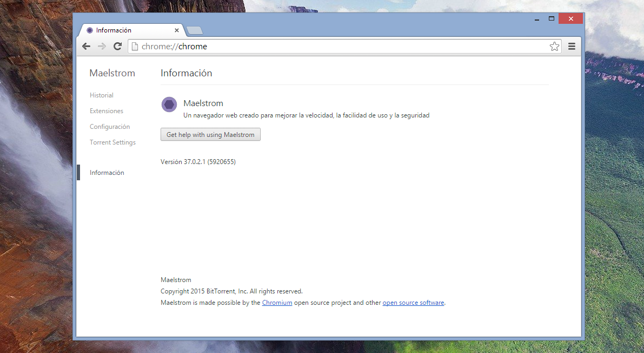Open the hamburger menu of Maelstrom
Viewport: 644px width, 353px height.
click(x=572, y=47)
